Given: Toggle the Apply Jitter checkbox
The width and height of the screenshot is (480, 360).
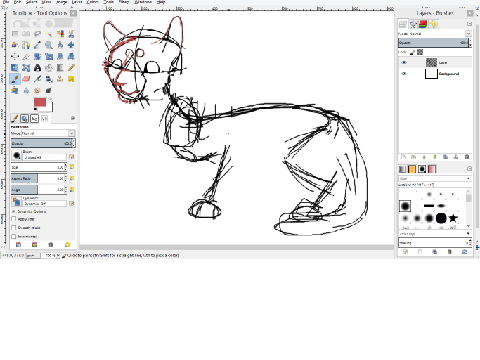Looking at the screenshot, I should [x=14, y=219].
